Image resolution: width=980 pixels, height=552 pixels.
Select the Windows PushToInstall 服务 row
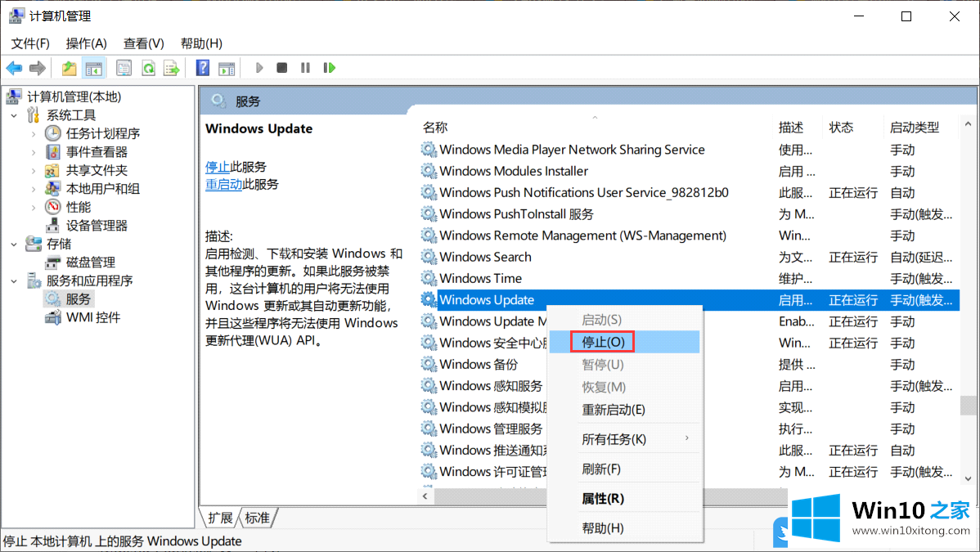[516, 214]
